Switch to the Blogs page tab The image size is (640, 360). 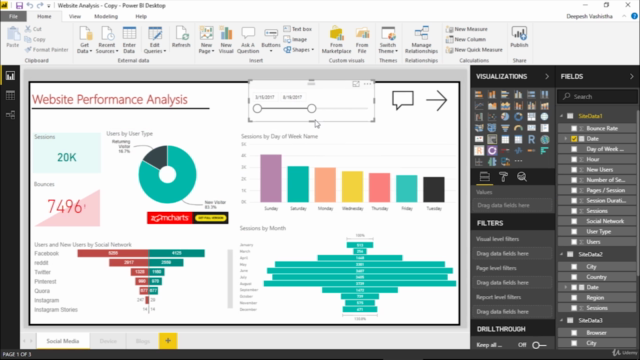click(142, 341)
